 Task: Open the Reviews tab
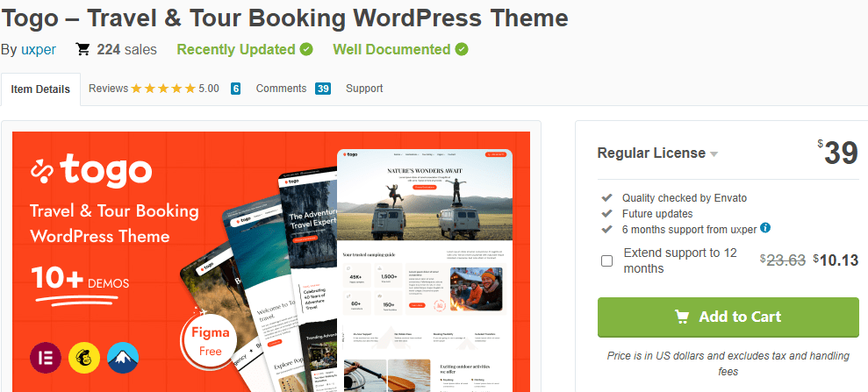(x=109, y=89)
